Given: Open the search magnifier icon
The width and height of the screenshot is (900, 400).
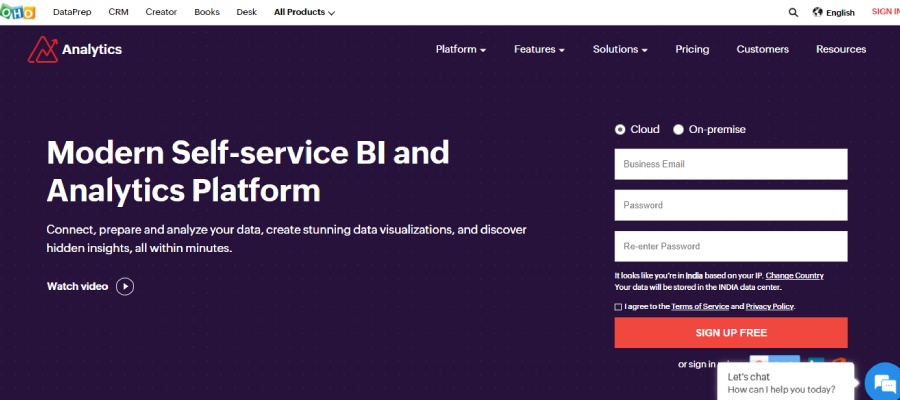Looking at the screenshot, I should 793,13.
